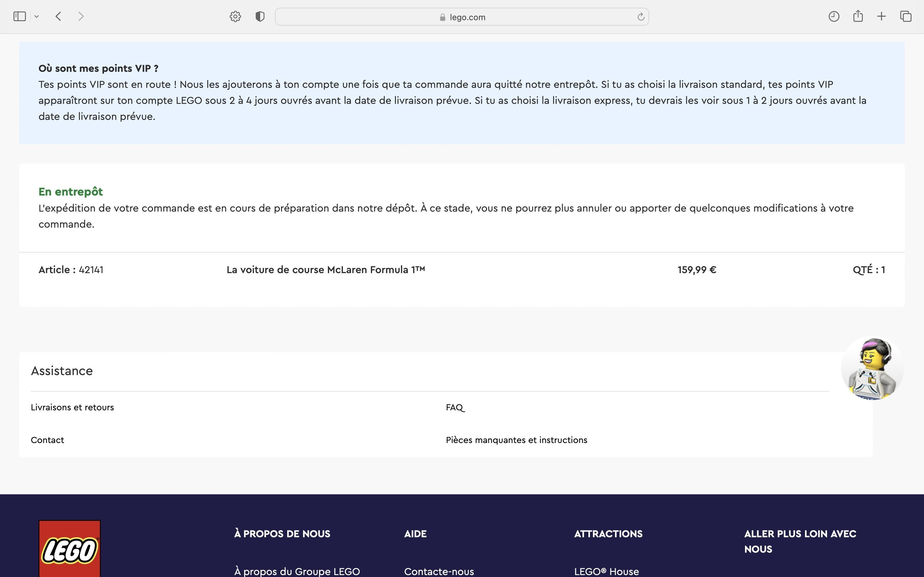Click the LEGO logo in footer
This screenshot has height=577, width=924.
click(x=70, y=549)
